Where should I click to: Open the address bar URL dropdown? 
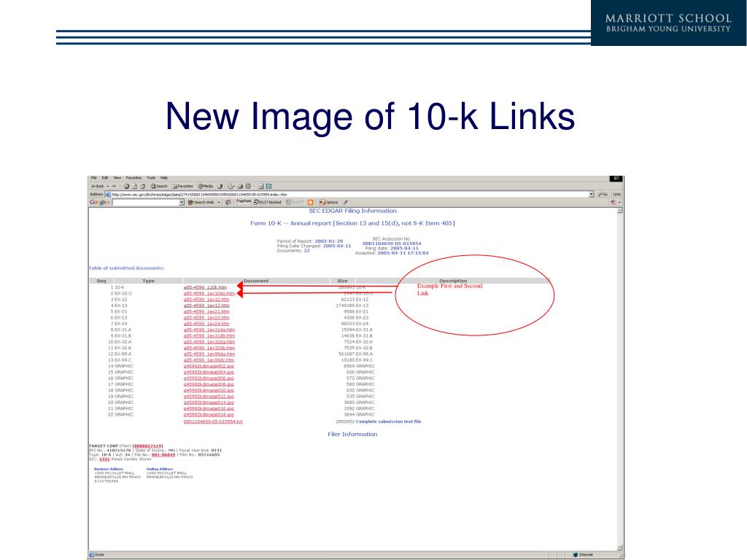(592, 194)
